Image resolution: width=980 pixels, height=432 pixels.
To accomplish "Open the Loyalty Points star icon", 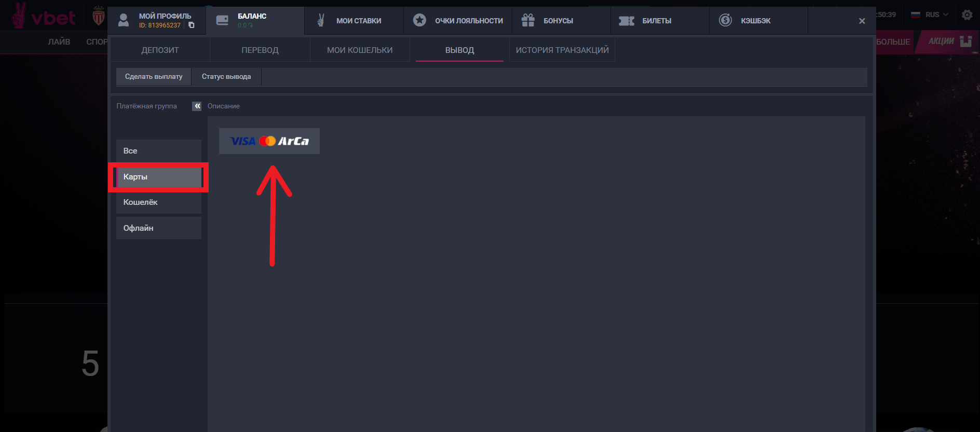I will click(x=419, y=20).
